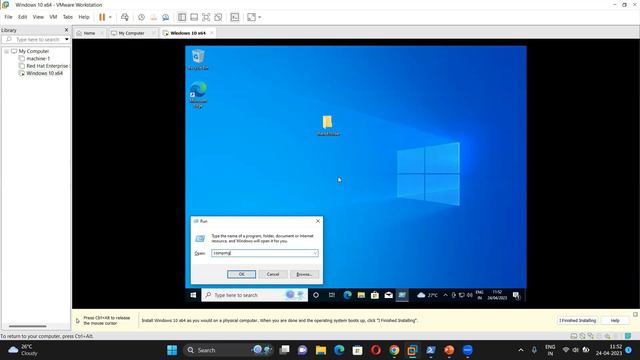This screenshot has height=360, width=640.
Task: Close the Run dialog with its X
Action: point(318,221)
